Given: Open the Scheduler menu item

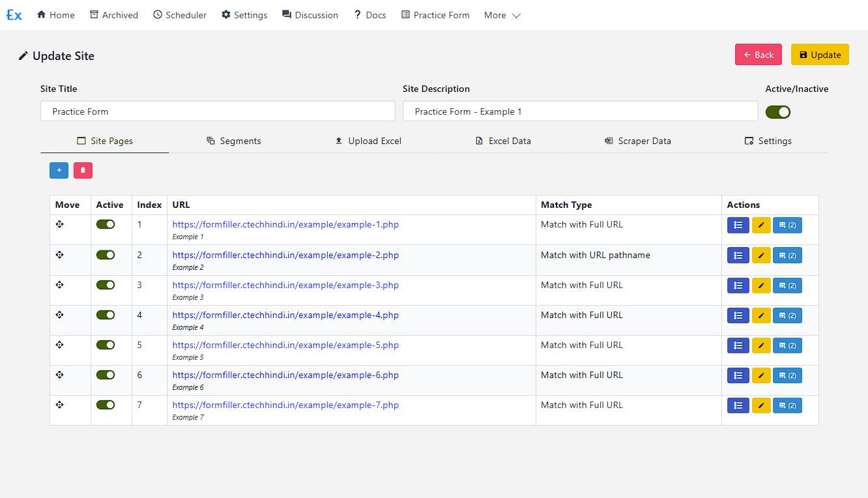Looking at the screenshot, I should 180,15.
